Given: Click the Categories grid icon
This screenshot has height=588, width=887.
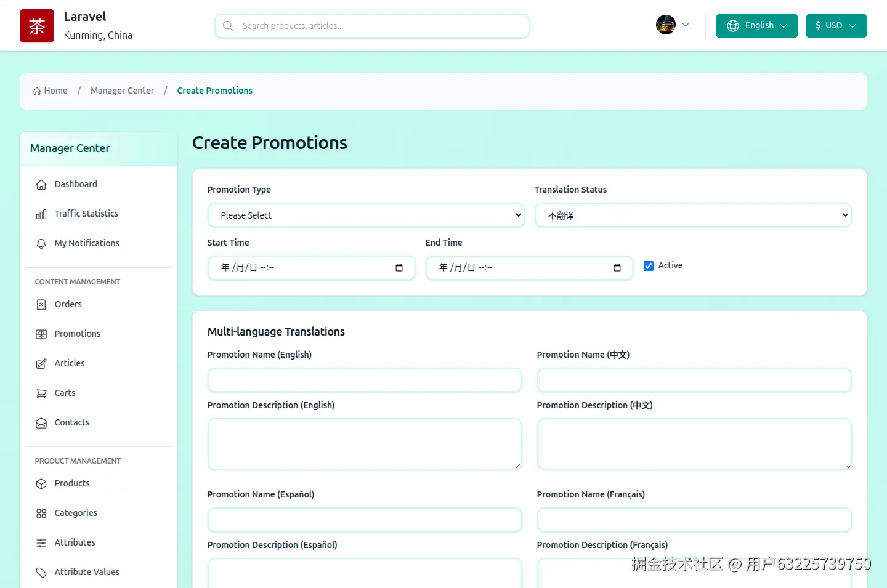Looking at the screenshot, I should 41,513.
